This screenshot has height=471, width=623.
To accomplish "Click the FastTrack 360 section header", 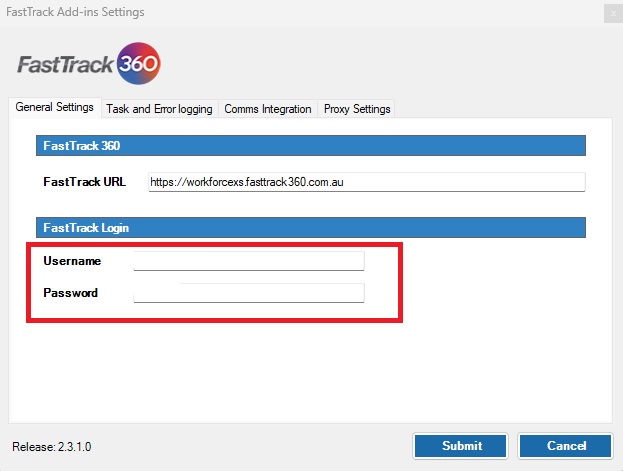I will tap(311, 145).
